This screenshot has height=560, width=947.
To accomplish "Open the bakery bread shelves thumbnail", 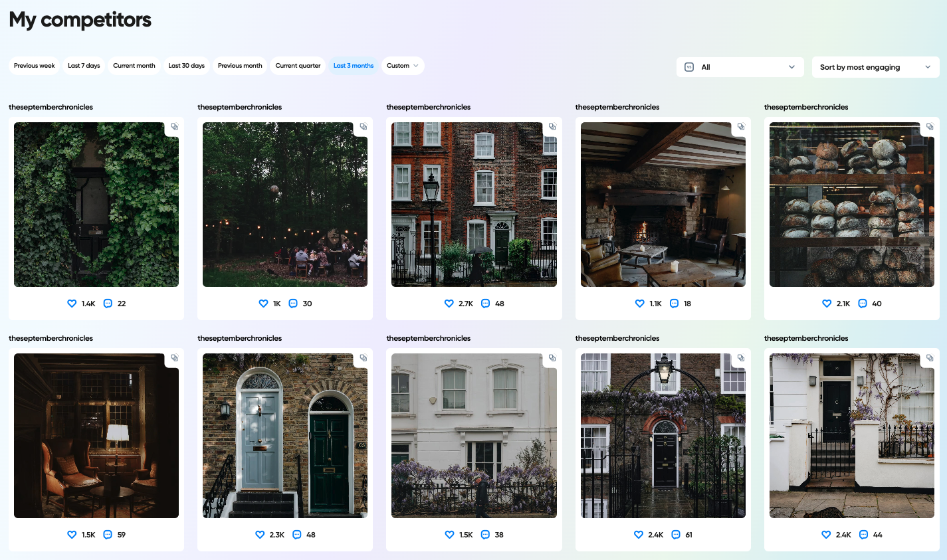I will tap(852, 205).
